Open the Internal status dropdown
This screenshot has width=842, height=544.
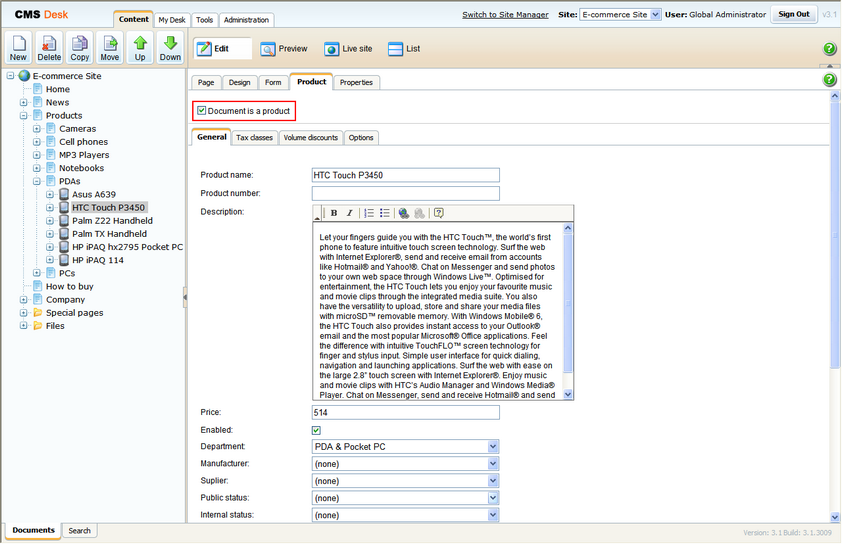coord(405,515)
